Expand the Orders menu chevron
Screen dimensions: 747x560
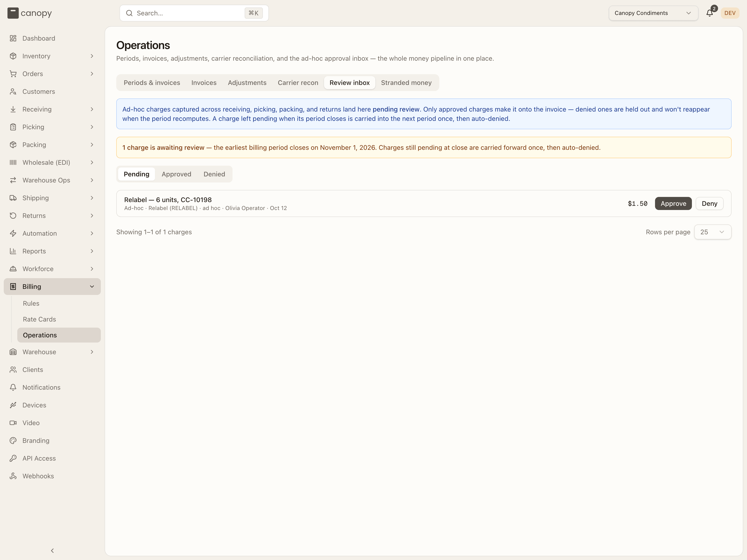(x=92, y=74)
